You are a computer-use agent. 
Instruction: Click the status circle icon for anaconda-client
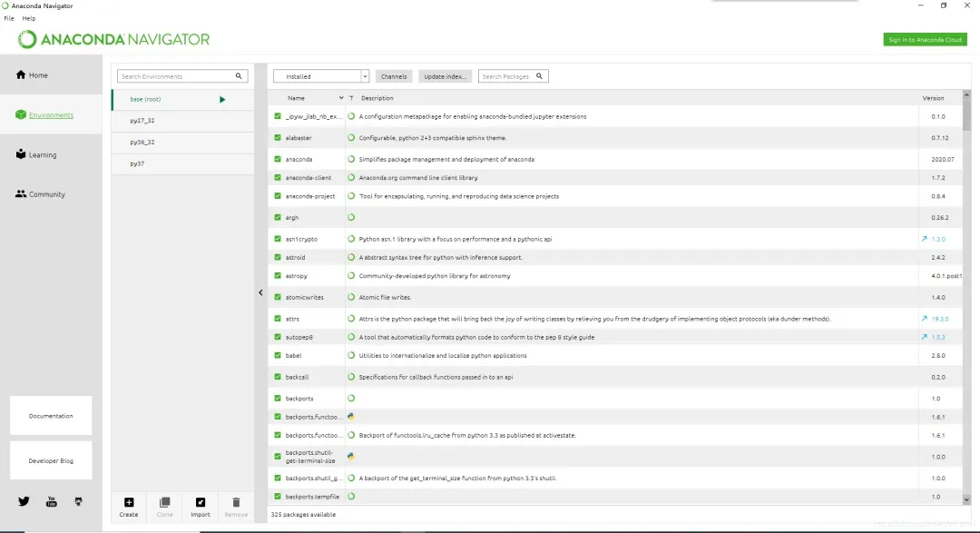tap(351, 178)
